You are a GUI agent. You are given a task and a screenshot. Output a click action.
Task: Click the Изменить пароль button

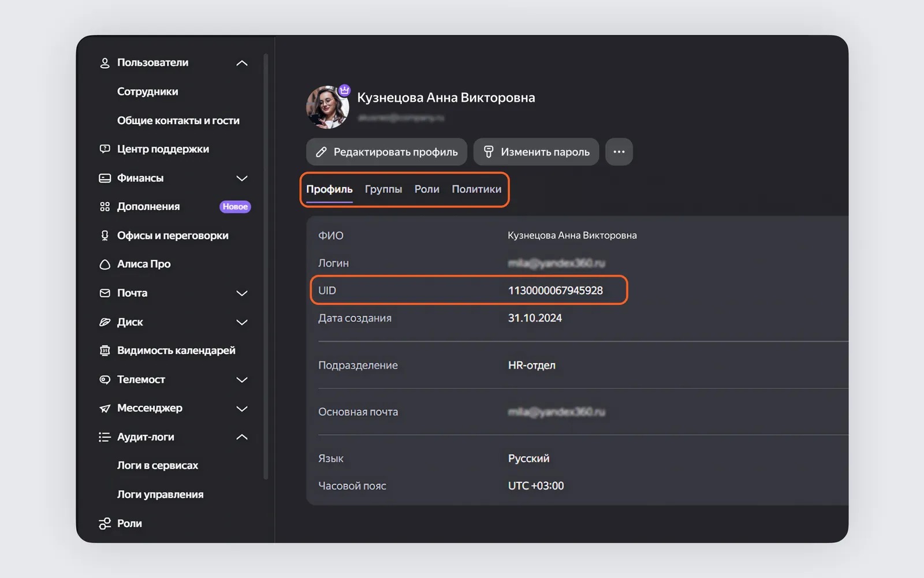(x=536, y=152)
